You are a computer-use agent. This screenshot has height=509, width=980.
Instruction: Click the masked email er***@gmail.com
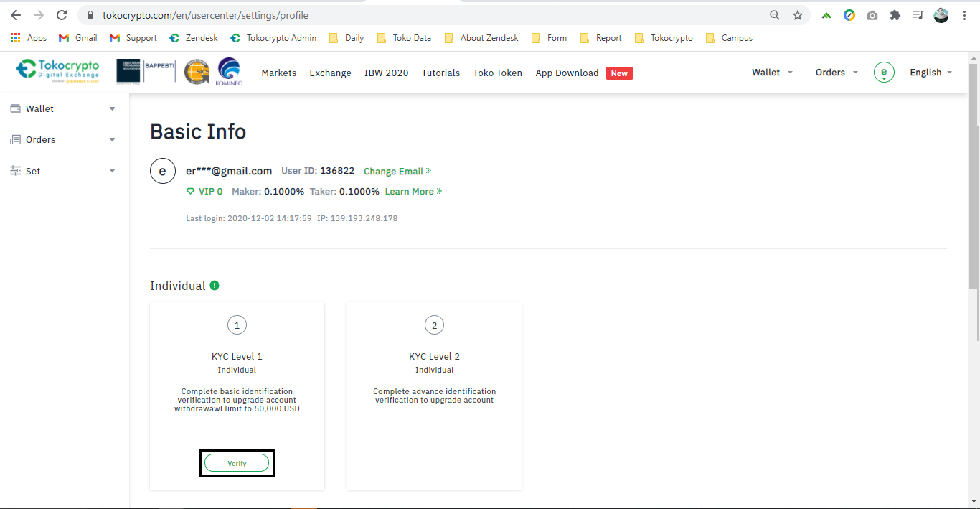click(x=229, y=171)
